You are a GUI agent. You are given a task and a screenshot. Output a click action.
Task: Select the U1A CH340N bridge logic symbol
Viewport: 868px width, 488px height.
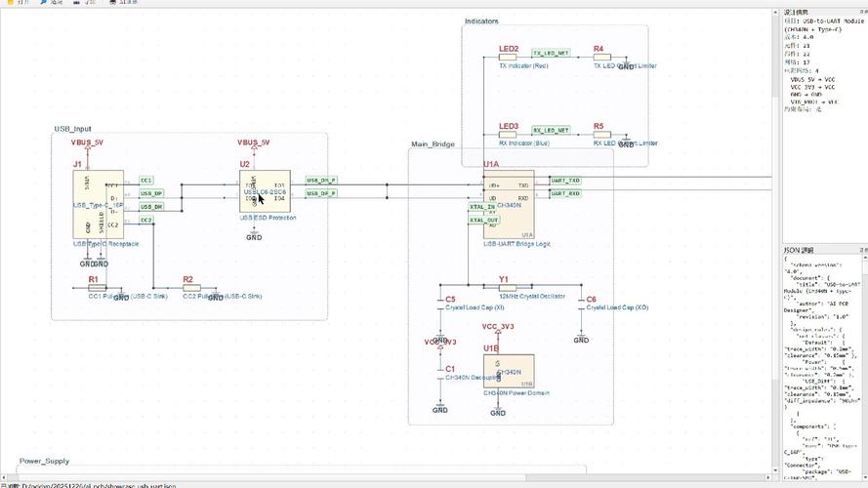(x=509, y=204)
